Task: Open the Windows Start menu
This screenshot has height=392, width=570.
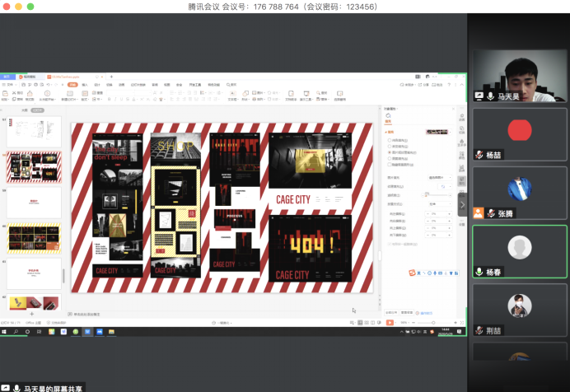Action: (4, 332)
